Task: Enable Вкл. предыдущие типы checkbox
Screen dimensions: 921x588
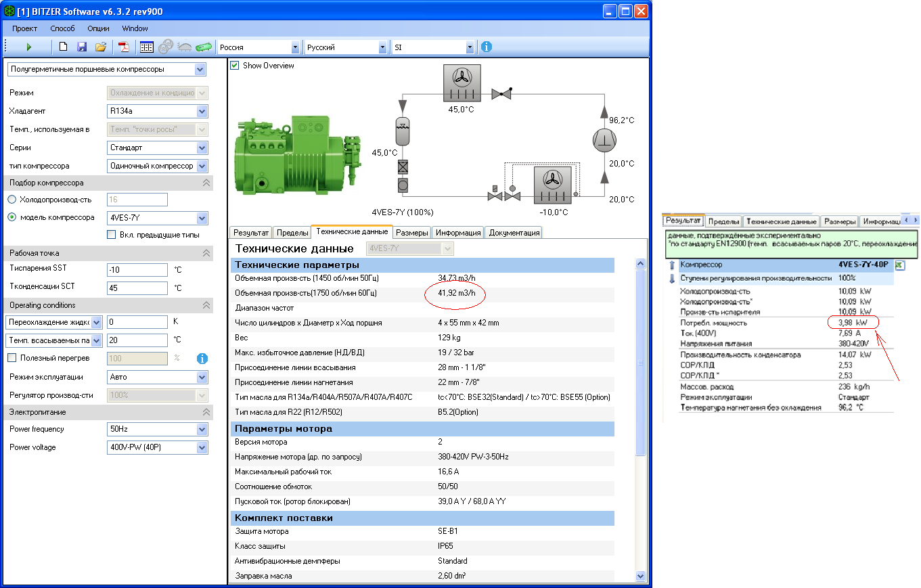Action: [112, 235]
